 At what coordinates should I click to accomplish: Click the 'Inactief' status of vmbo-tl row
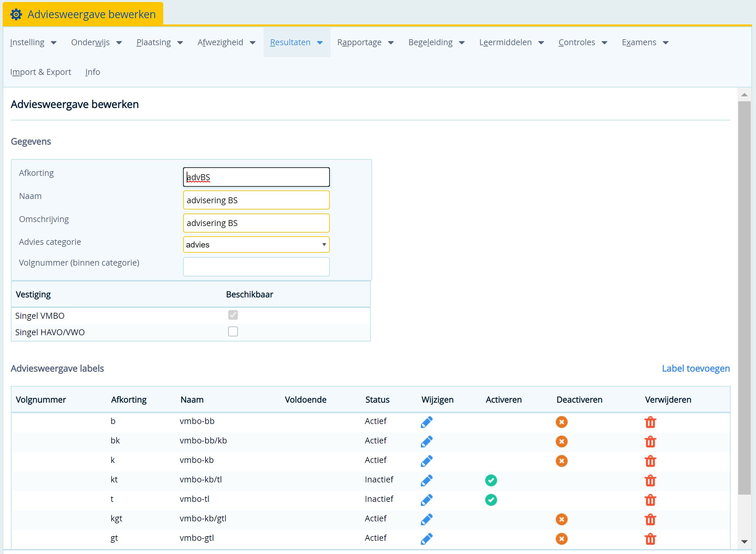(x=379, y=499)
